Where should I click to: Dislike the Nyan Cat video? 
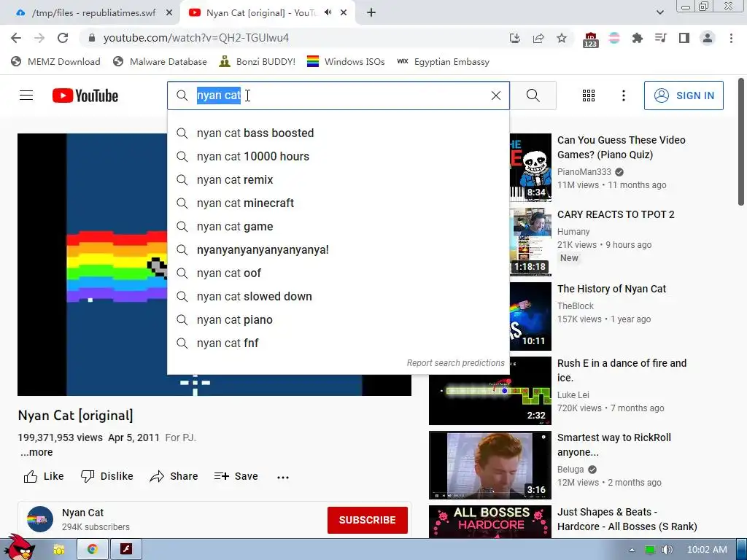[107, 476]
